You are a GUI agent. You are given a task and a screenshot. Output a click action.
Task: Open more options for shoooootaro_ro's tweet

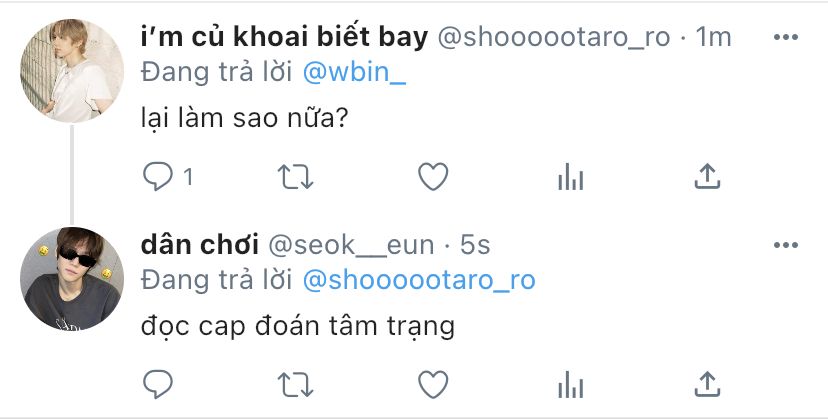[x=786, y=37]
